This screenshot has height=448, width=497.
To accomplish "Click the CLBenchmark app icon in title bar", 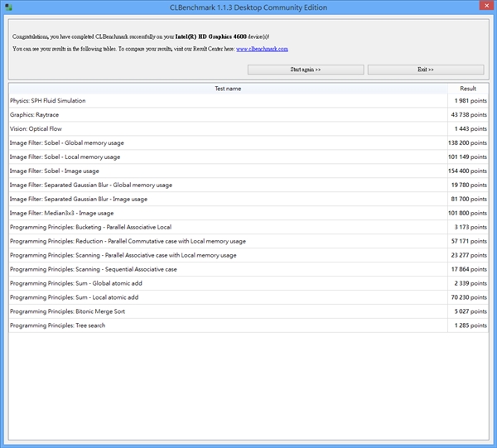I will click(x=8, y=7).
